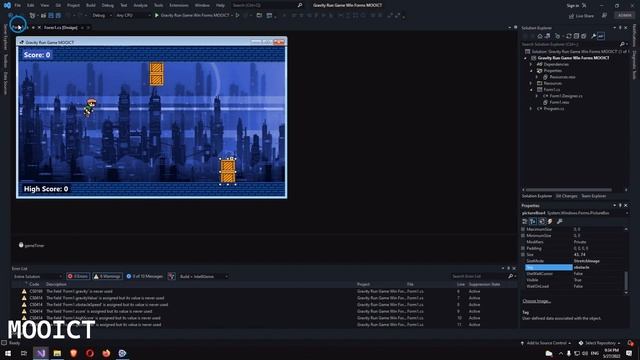Open the Test menu
This screenshot has width=640, height=360.
tap(124, 5)
